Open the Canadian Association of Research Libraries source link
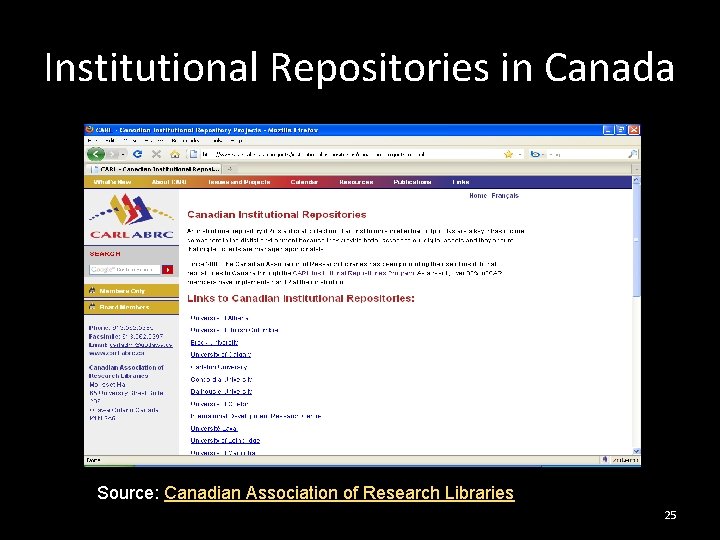Viewport: 720px width, 540px height. tap(339, 493)
